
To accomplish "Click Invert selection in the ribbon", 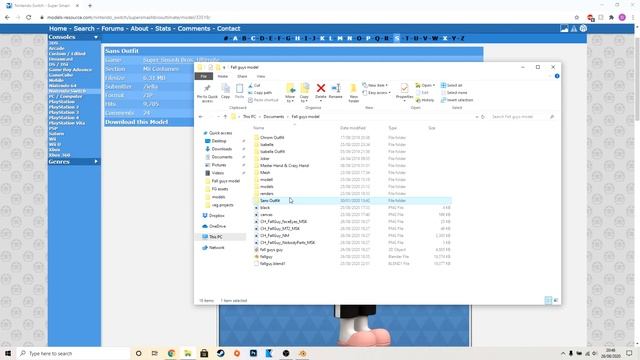I will (457, 100).
